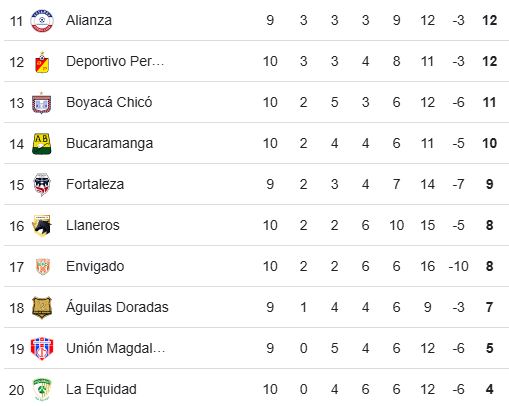
Task: Select the Bucaramanga team name
Action: [109, 144]
